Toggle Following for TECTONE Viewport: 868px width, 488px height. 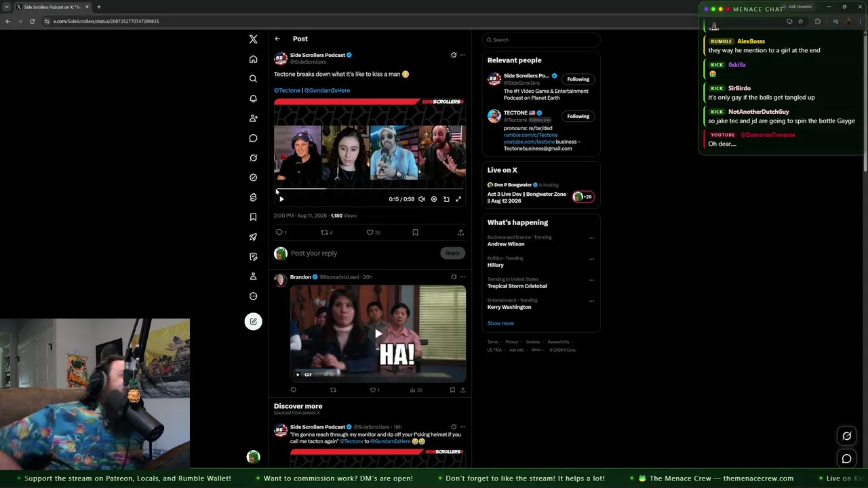578,116
